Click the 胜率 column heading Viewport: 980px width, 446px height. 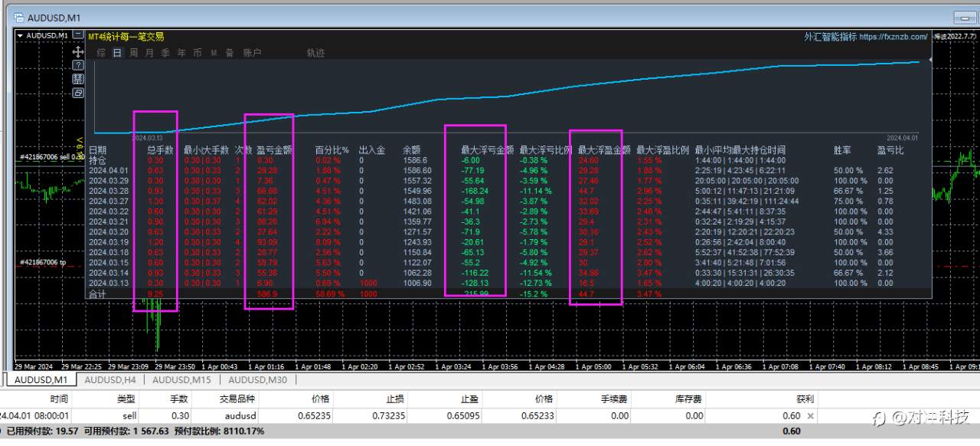coord(843,150)
